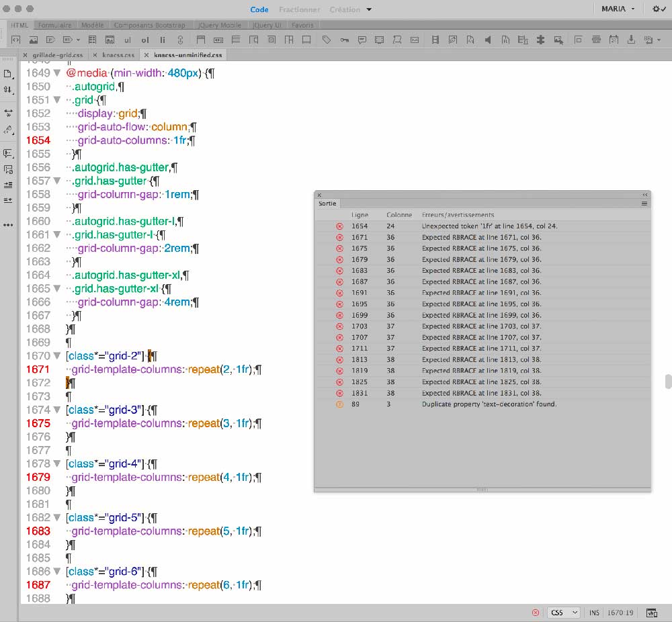Click the insert Image icon
Viewport: 672px width, 622px height.
click(34, 40)
